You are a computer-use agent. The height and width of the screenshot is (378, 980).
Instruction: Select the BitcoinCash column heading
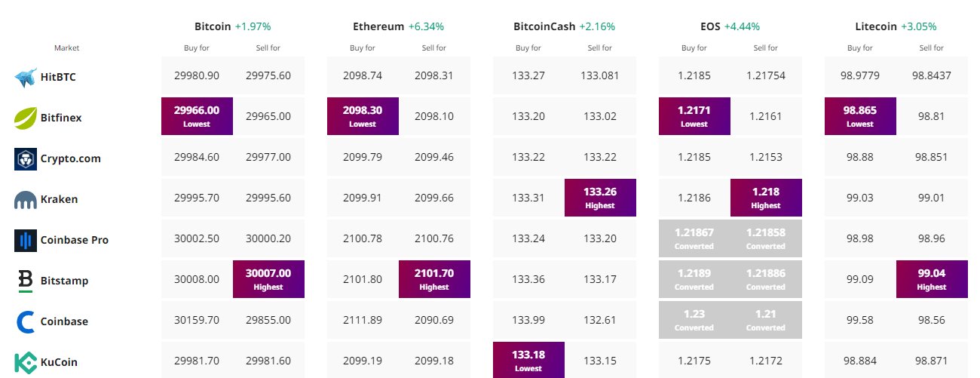click(544, 26)
